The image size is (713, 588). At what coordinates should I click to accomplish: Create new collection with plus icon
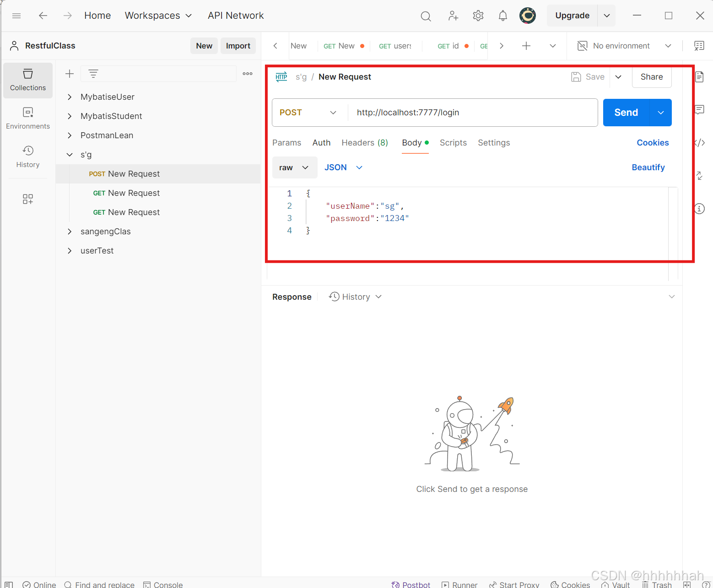70,74
